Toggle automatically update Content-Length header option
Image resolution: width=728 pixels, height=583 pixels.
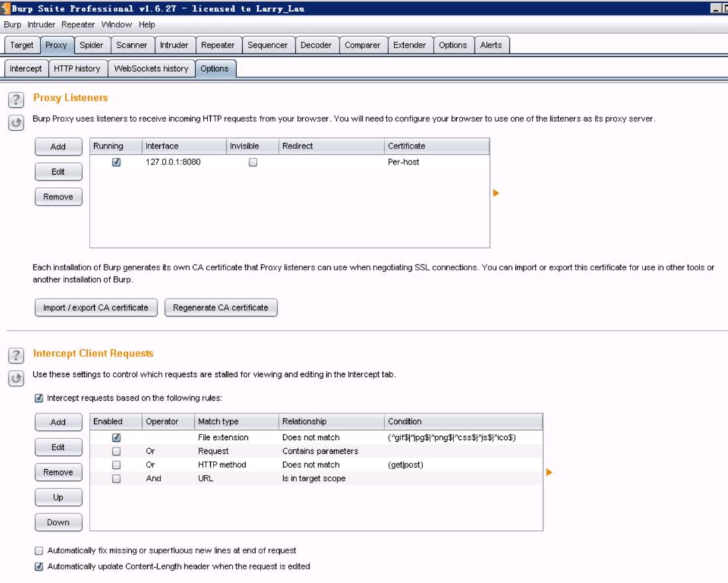[39, 566]
